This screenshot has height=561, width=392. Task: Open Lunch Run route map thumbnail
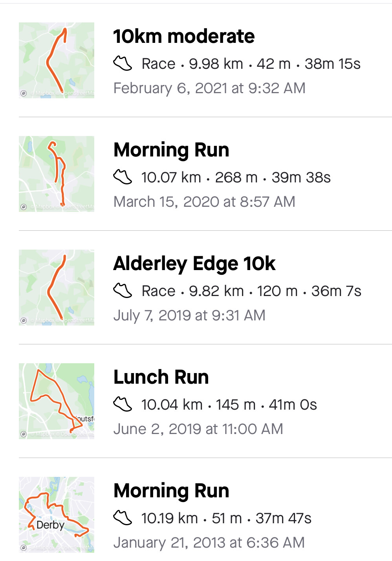[57, 401]
